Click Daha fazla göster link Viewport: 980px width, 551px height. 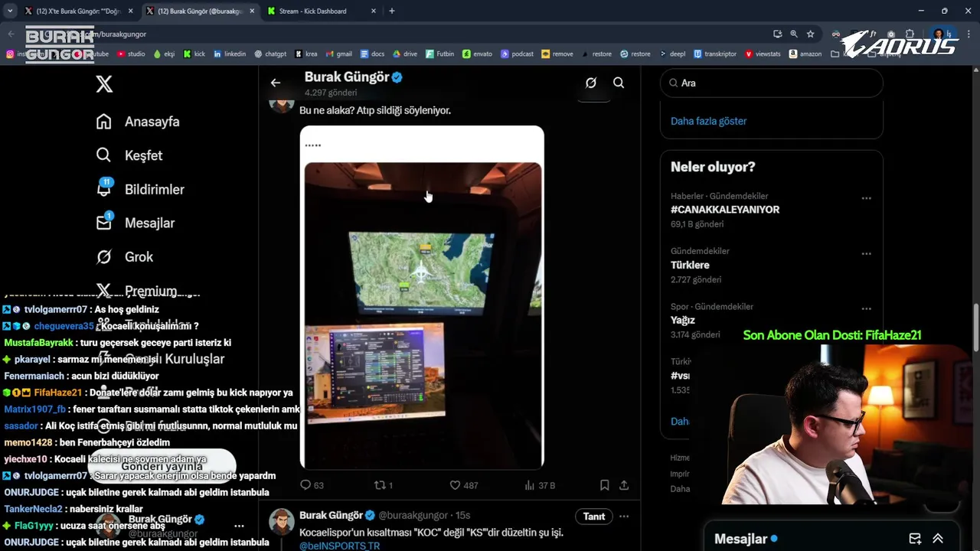tap(708, 121)
